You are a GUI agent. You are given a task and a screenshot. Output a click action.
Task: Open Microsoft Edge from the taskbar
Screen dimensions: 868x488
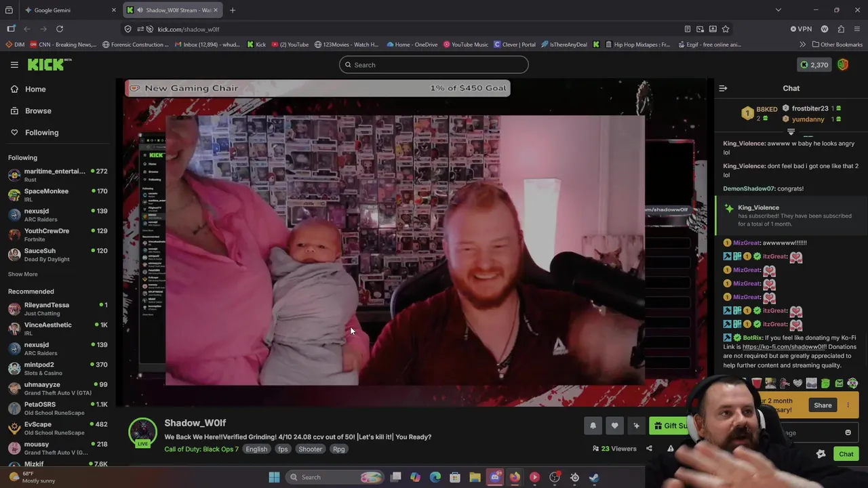click(x=435, y=477)
